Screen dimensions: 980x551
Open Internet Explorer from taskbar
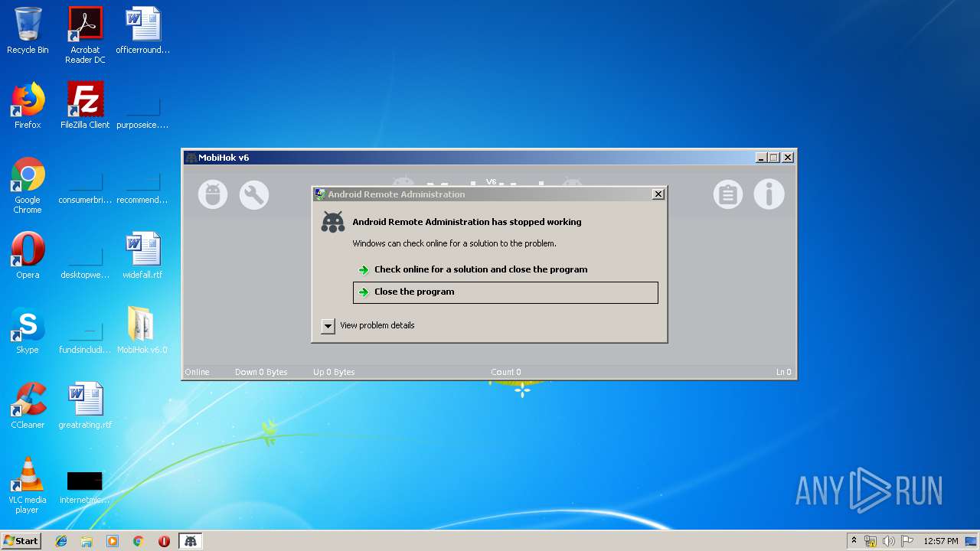click(x=61, y=541)
